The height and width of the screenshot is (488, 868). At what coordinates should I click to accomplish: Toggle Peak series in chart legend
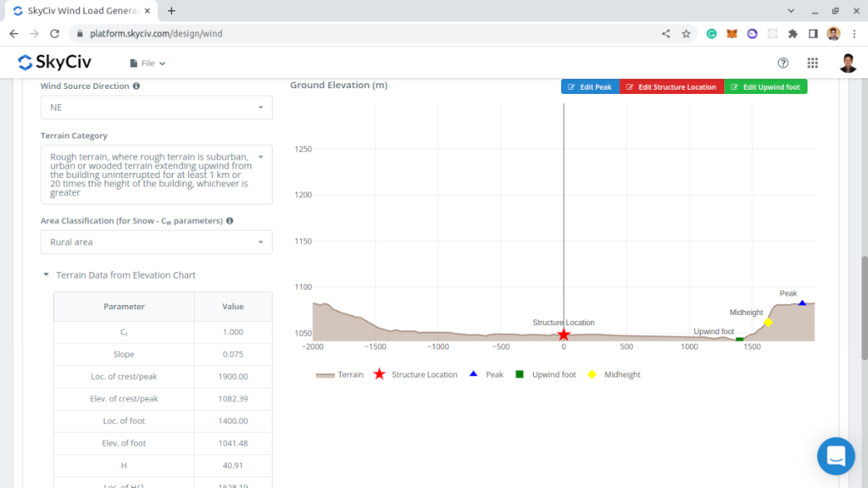(x=486, y=374)
